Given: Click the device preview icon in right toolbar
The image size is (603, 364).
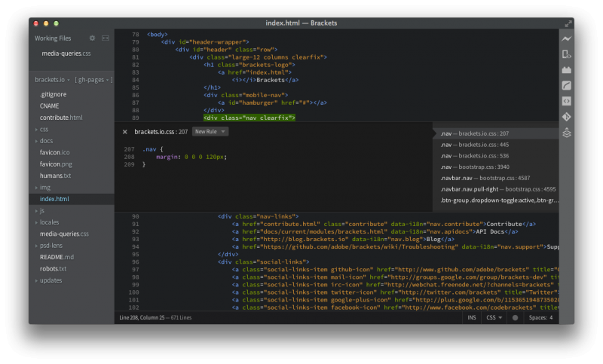Looking at the screenshot, I should click(567, 54).
